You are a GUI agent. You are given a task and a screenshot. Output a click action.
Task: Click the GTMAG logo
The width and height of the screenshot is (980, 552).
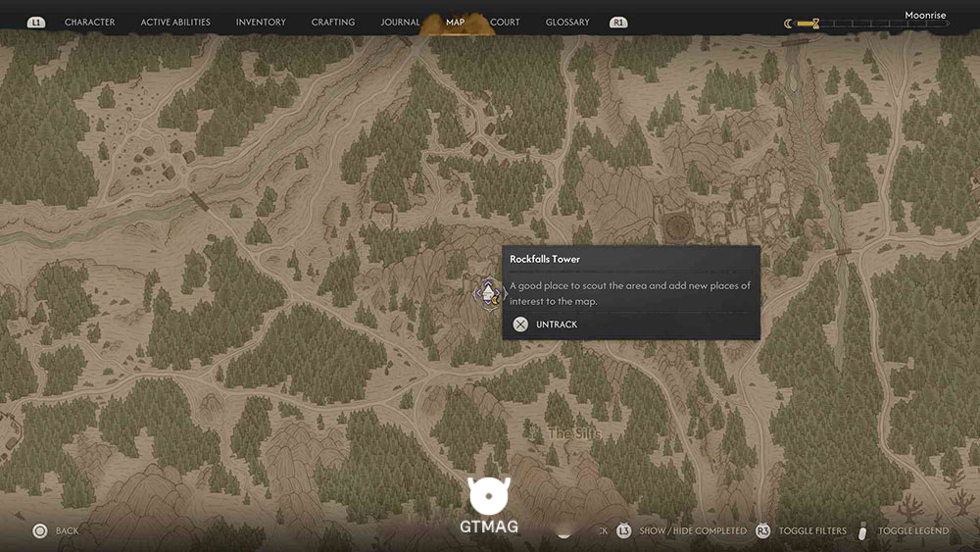tap(489, 505)
